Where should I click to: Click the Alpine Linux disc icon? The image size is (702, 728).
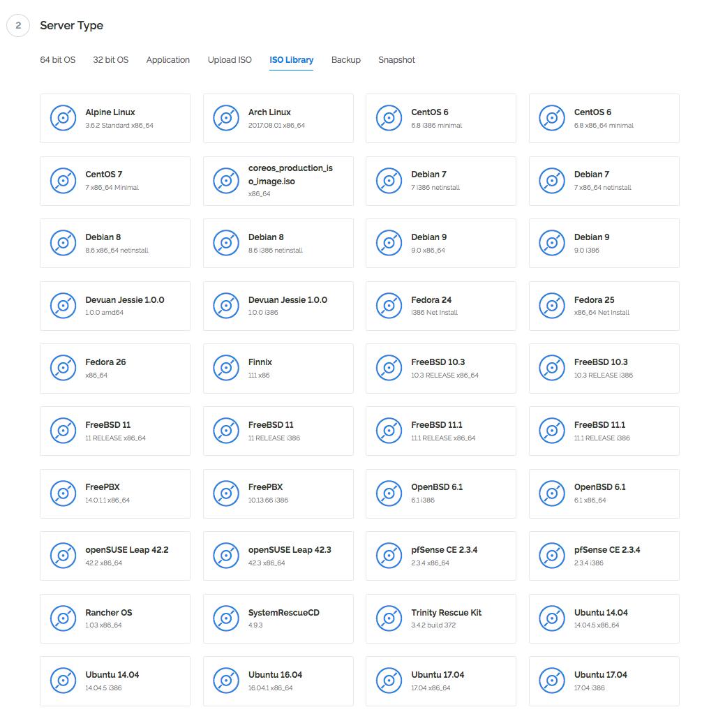click(x=63, y=118)
